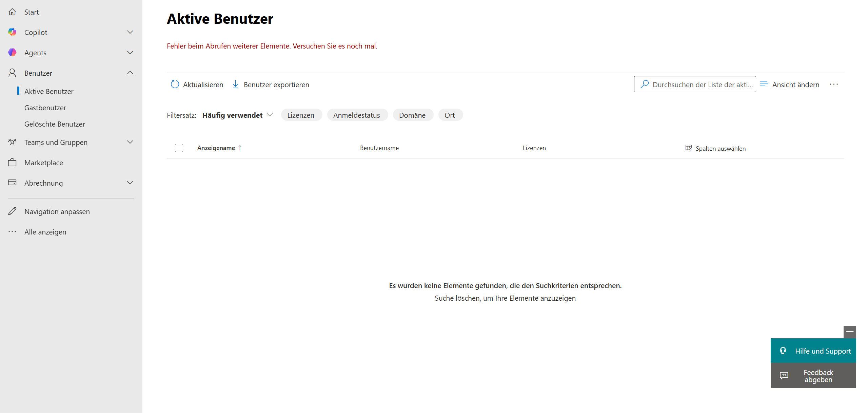Click the Lizenzen column header
Viewport: 868px width, 413px height.
coord(534,148)
